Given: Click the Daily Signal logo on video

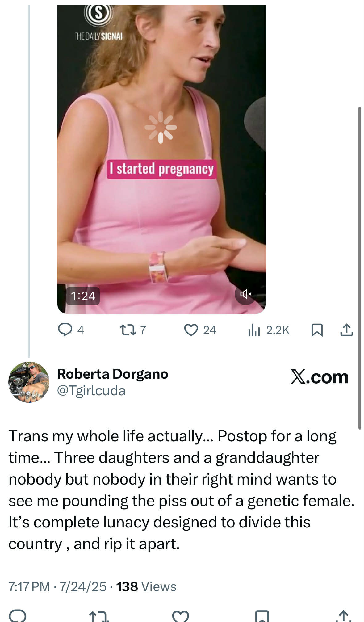Looking at the screenshot, I should (x=99, y=22).
